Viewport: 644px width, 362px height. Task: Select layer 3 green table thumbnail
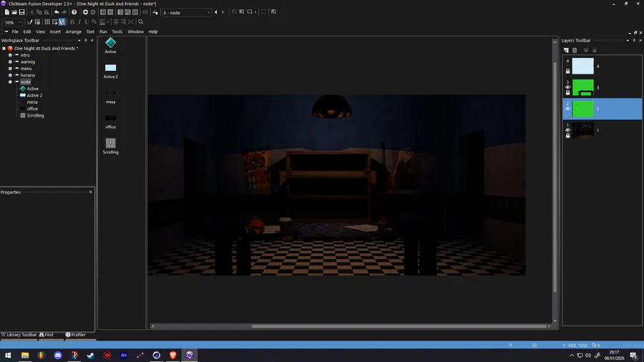[582, 87]
